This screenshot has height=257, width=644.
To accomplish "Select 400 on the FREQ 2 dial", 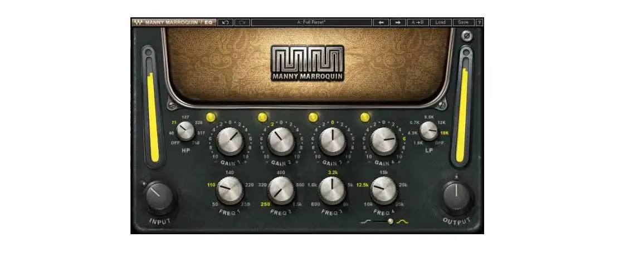I will (x=281, y=172).
